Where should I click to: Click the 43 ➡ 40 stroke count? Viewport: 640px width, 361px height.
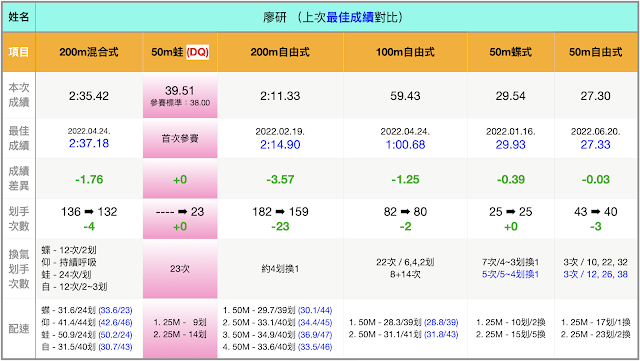click(x=596, y=212)
